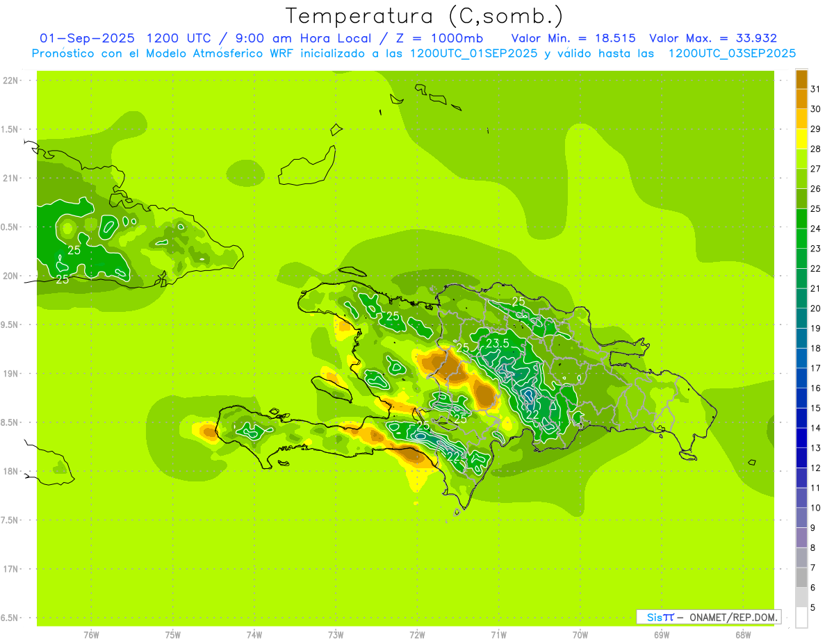Click the colorbar tick label "5"
The width and height of the screenshot is (834, 644).
(813, 607)
